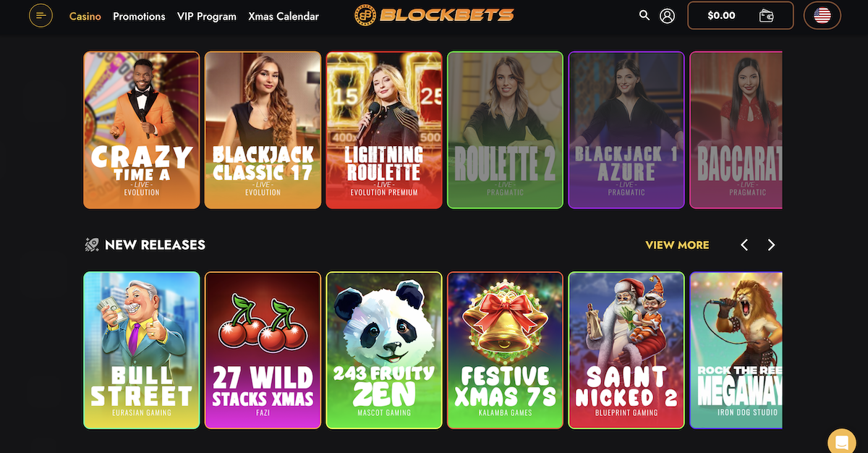Image resolution: width=868 pixels, height=453 pixels.
Task: Open the hamburger side menu
Action: [41, 15]
